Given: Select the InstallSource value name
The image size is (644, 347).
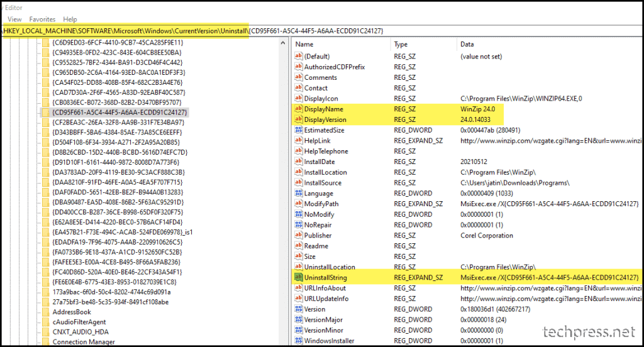Looking at the screenshot, I should [323, 183].
